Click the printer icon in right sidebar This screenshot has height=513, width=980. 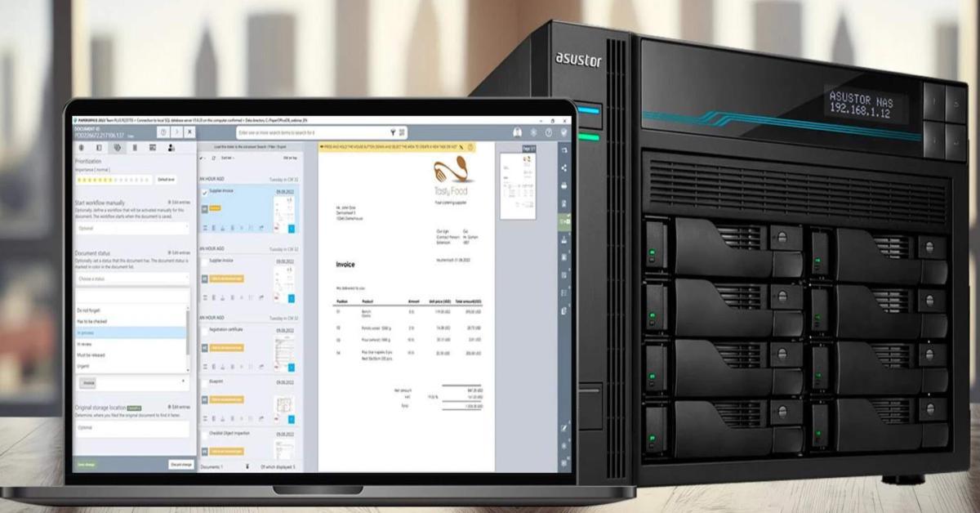click(x=563, y=186)
